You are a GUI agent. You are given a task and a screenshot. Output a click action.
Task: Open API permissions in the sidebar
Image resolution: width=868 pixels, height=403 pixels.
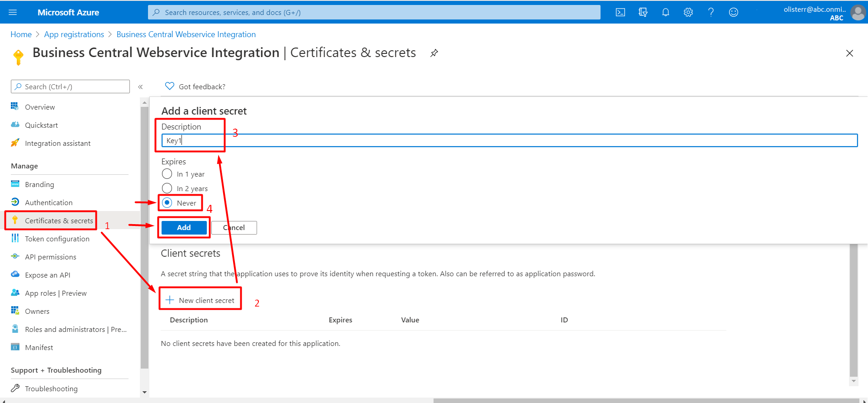51,257
